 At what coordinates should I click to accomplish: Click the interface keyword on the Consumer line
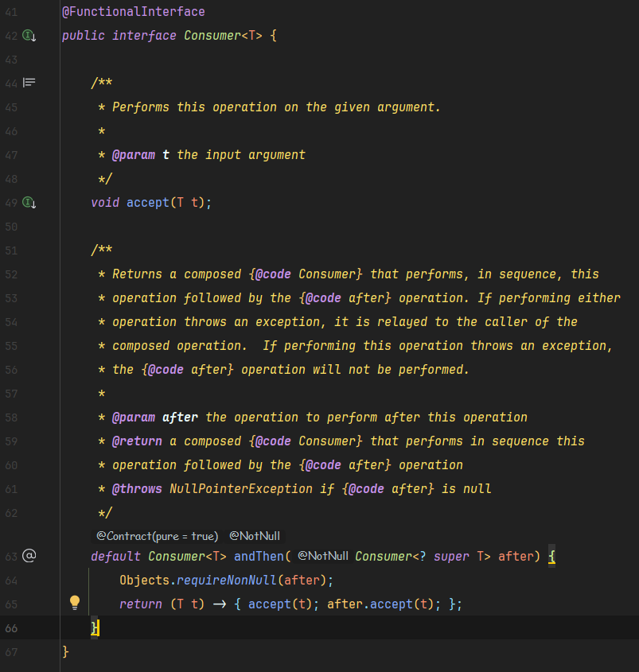144,36
